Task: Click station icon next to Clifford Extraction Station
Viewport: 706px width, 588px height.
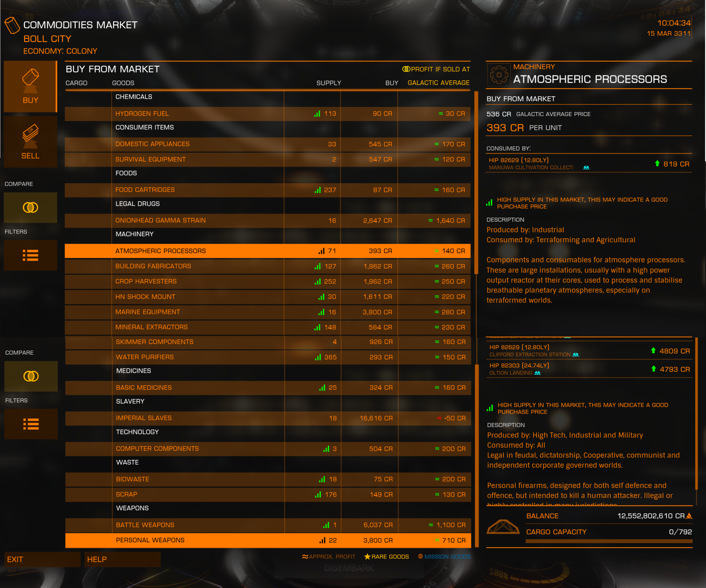Action: (x=576, y=354)
